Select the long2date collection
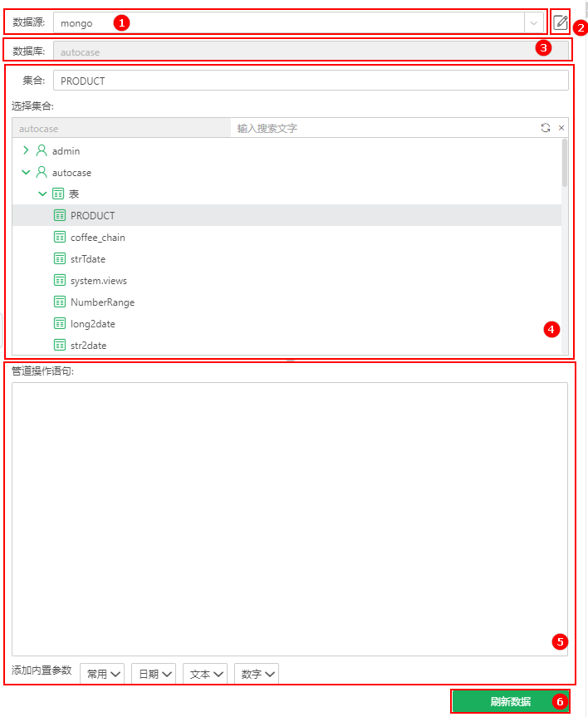The image size is (588, 717). click(x=93, y=324)
